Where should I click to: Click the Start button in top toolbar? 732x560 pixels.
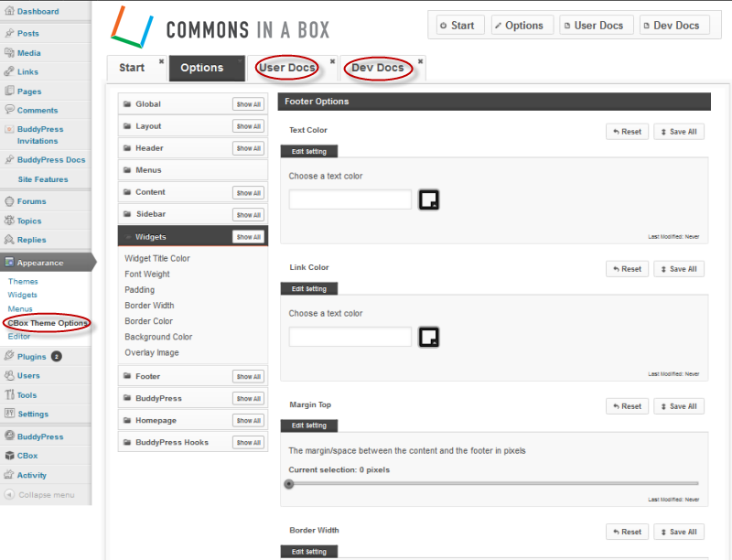[460, 26]
